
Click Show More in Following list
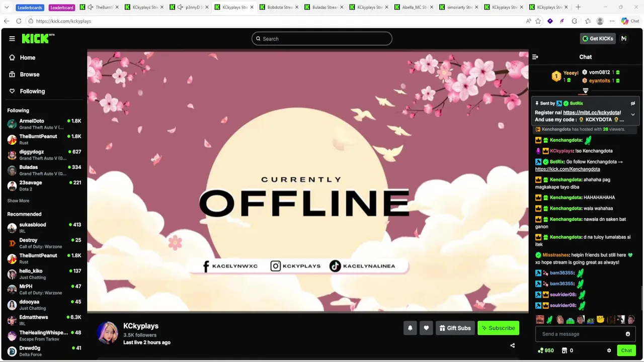18,201
